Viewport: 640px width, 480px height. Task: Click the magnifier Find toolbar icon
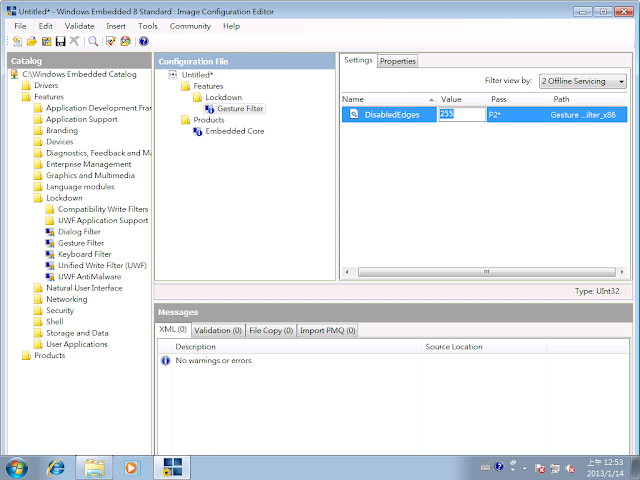click(93, 41)
